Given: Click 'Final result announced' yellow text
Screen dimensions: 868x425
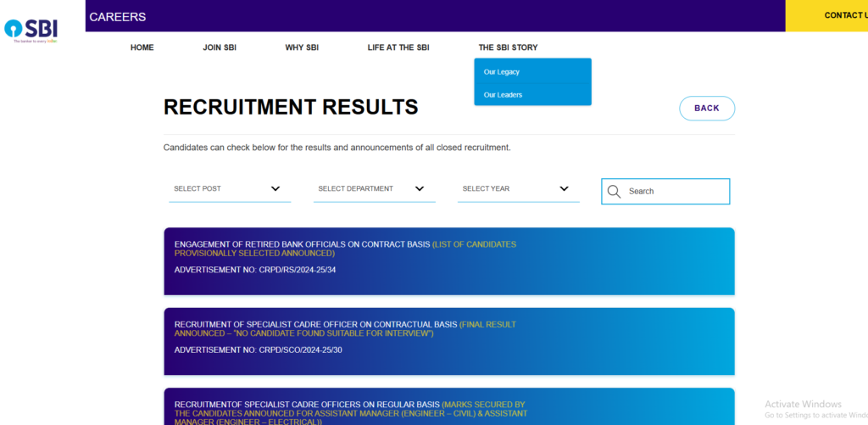Looking at the screenshot, I should tap(346, 329).
